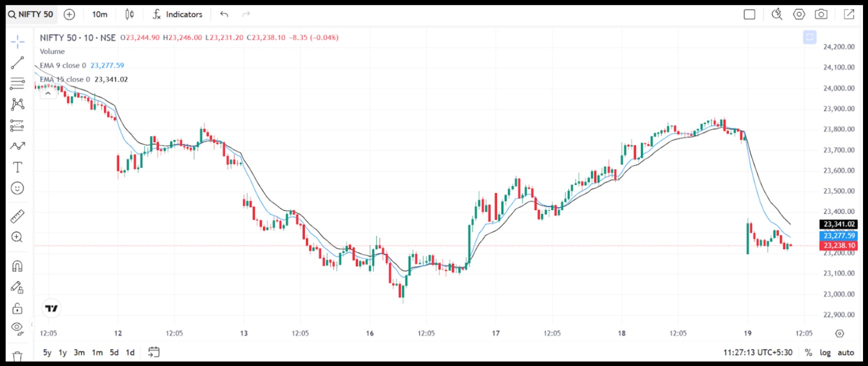The height and width of the screenshot is (366, 868).
Task: Toggle log scale mode
Action: [x=825, y=352]
